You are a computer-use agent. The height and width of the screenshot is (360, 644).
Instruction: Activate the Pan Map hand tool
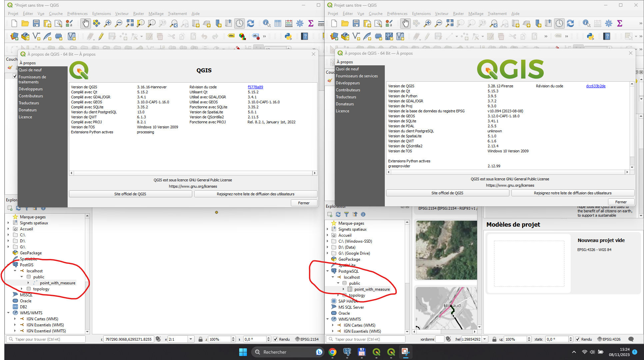(x=86, y=23)
